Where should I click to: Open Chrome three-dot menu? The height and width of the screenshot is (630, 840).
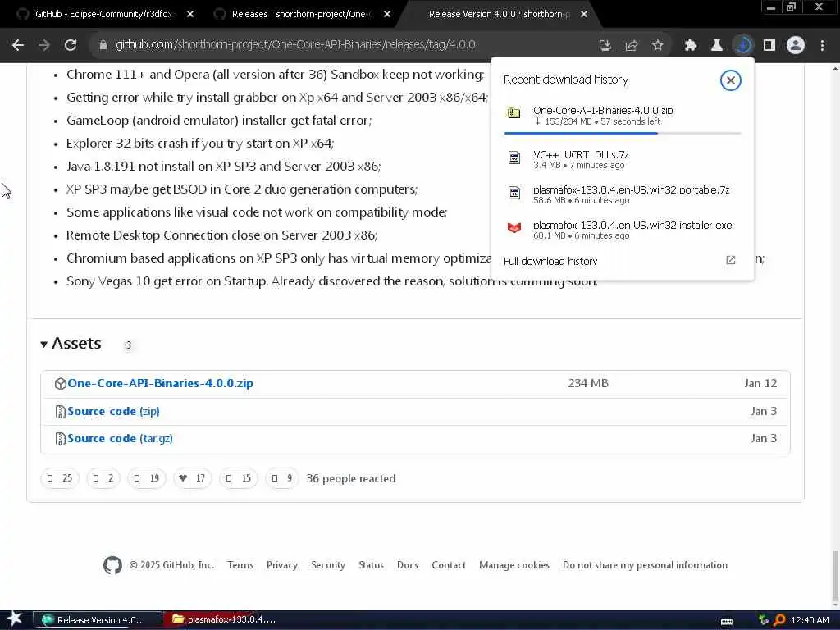[x=822, y=46]
